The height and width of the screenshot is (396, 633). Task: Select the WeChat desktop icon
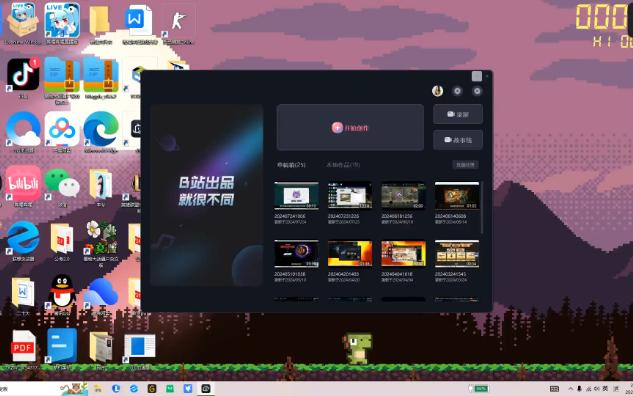62,184
